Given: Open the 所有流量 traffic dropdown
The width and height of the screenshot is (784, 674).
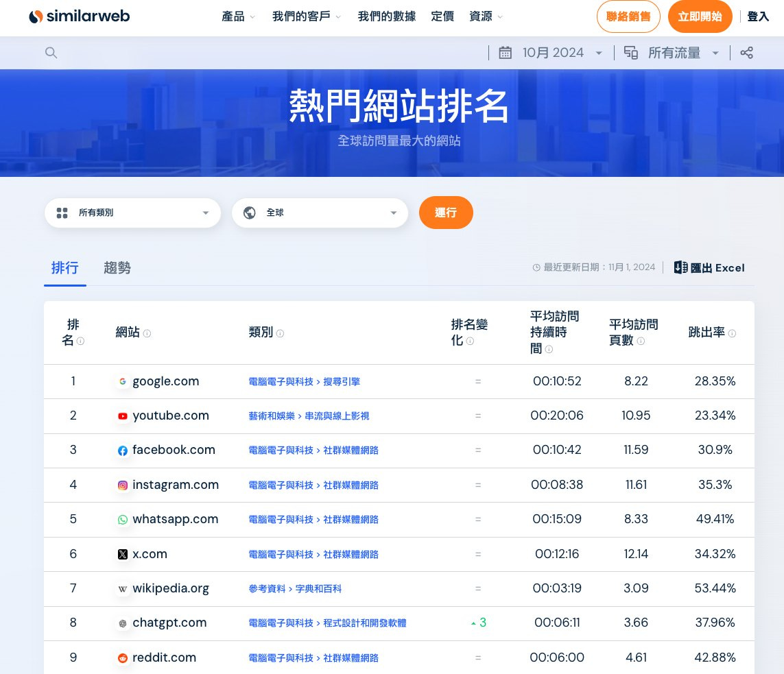Looking at the screenshot, I should pos(684,53).
